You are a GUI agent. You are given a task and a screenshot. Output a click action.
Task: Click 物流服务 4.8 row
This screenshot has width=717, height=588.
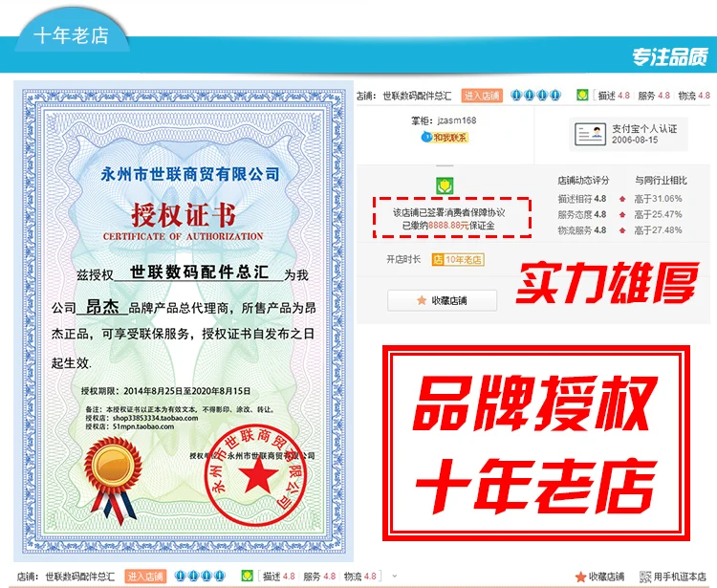[x=581, y=230]
